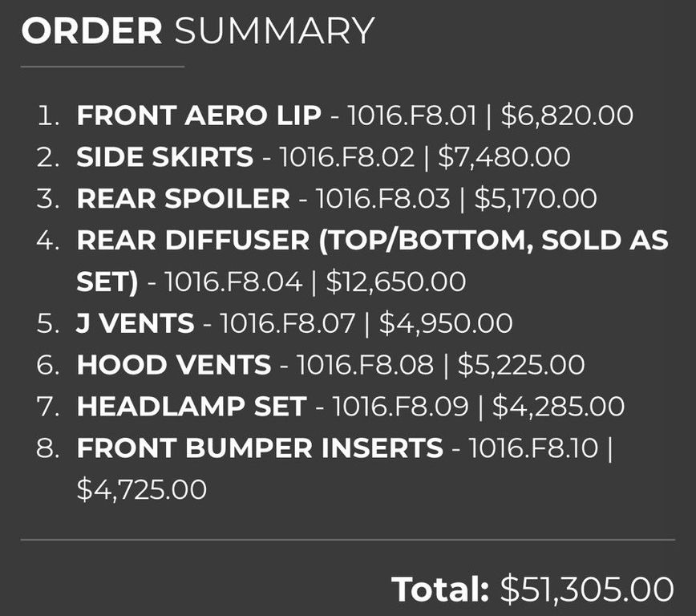Click the FRONT BUMPER INSERTS item name
The width and height of the screenshot is (696, 616).
(259, 448)
